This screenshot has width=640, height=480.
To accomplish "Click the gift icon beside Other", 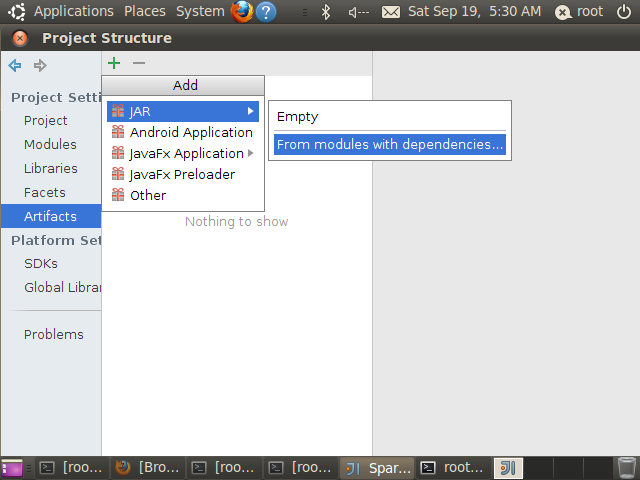I will pyautogui.click(x=118, y=195).
